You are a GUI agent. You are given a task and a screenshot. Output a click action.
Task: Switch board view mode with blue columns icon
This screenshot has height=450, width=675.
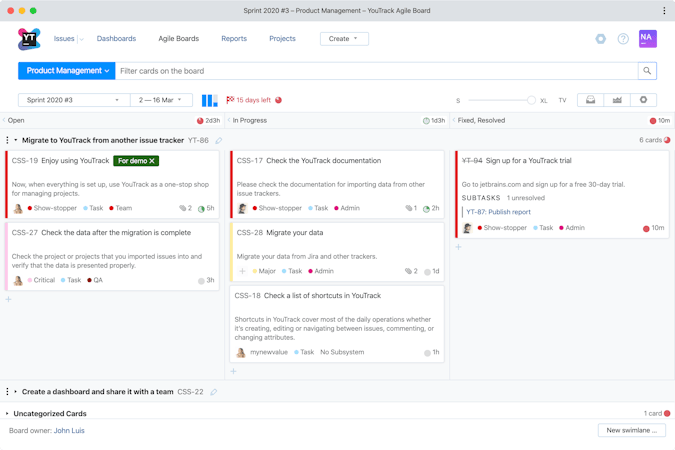210,100
